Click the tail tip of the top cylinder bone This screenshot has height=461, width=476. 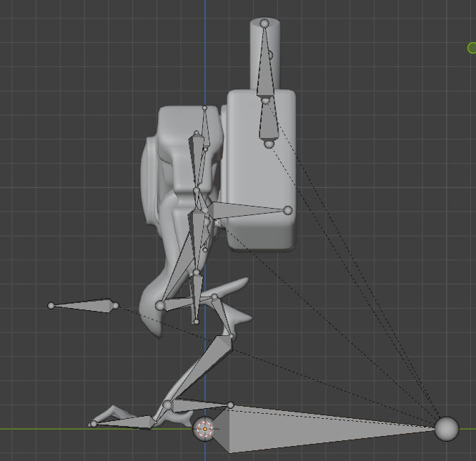pyautogui.click(x=264, y=23)
